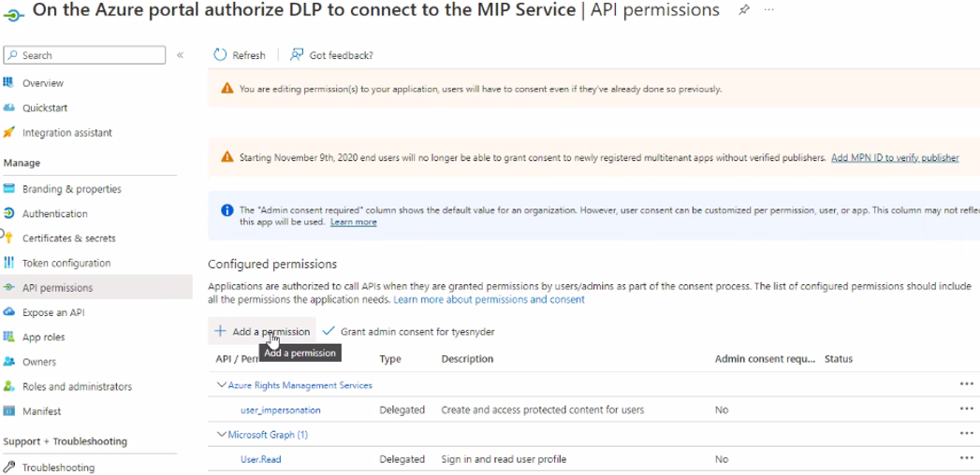Open ellipsis menu for Azure Rights Management Services row
Screen dimensions: 980x475
coord(966,384)
